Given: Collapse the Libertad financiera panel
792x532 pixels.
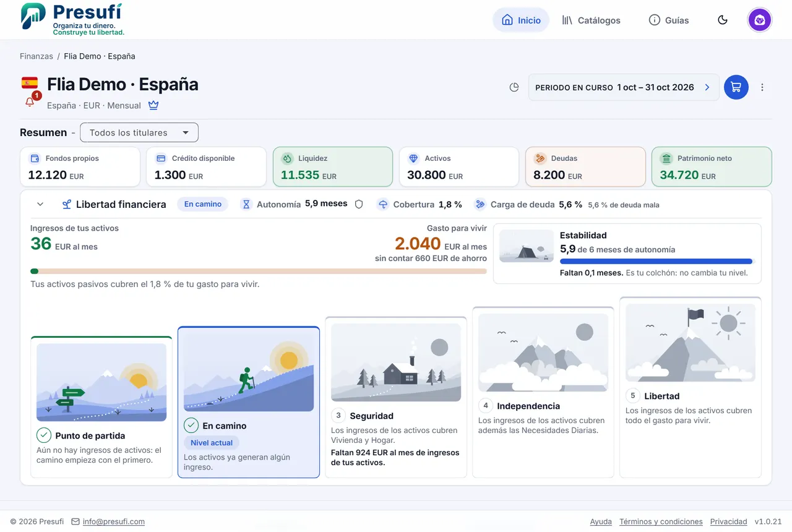Looking at the screenshot, I should 40,204.
